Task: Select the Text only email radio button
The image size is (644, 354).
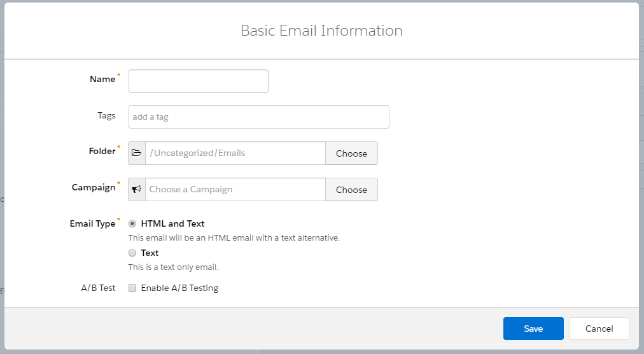Action: 132,253
